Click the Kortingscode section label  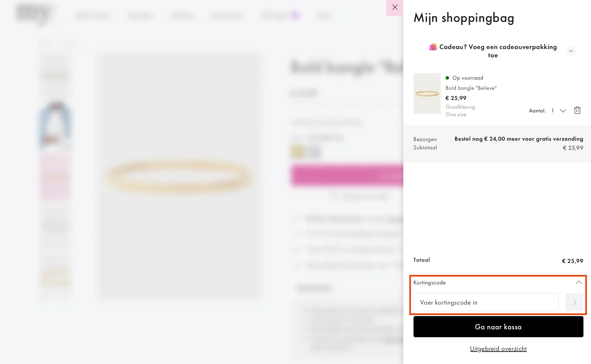click(x=429, y=283)
